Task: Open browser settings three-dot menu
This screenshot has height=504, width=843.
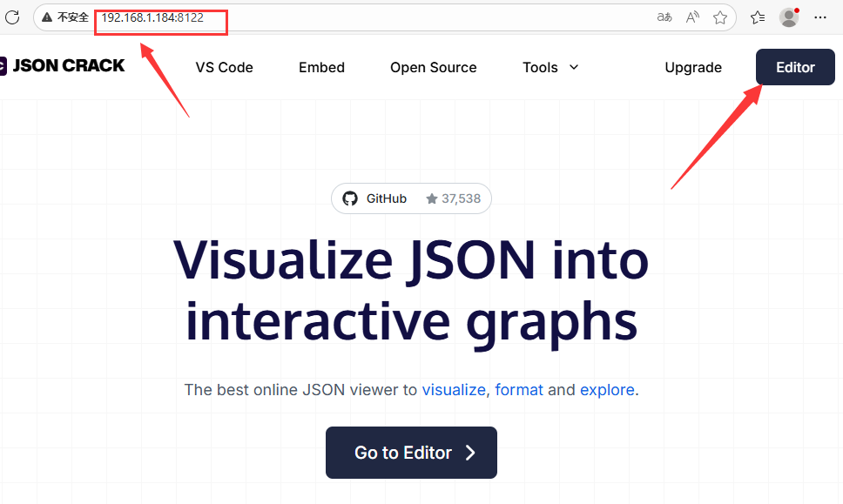Action: click(820, 17)
